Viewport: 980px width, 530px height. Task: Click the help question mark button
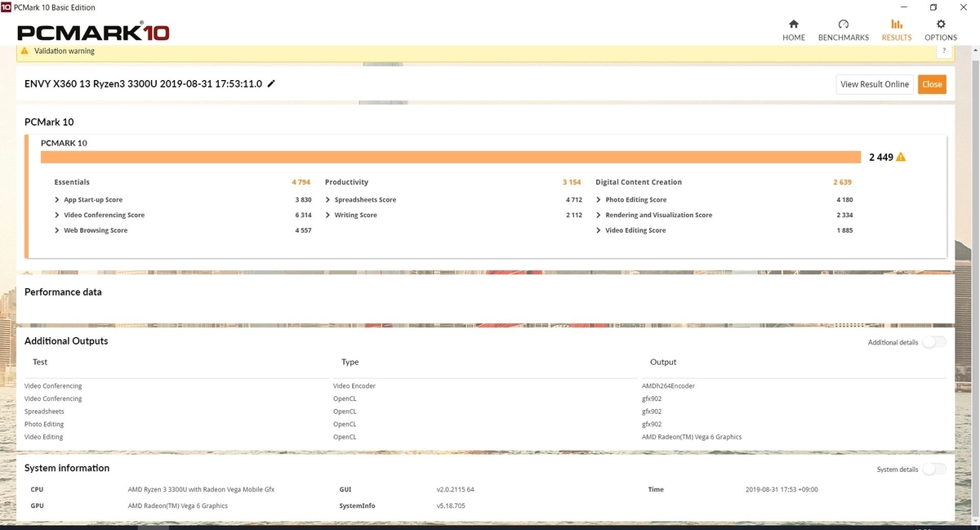click(x=944, y=51)
